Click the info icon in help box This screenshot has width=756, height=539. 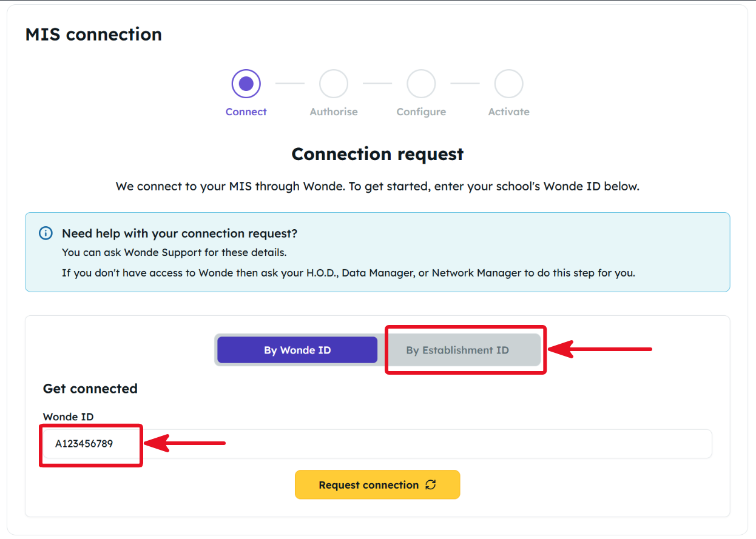click(46, 233)
